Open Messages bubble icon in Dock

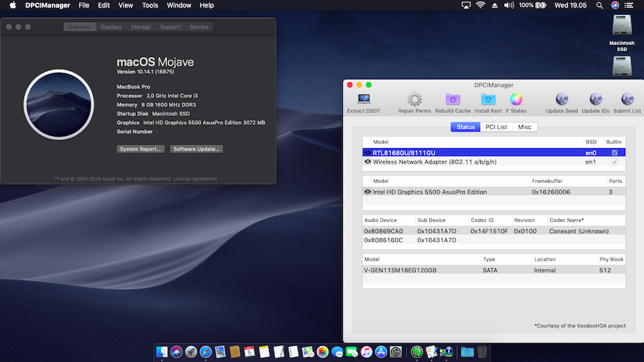337,352
